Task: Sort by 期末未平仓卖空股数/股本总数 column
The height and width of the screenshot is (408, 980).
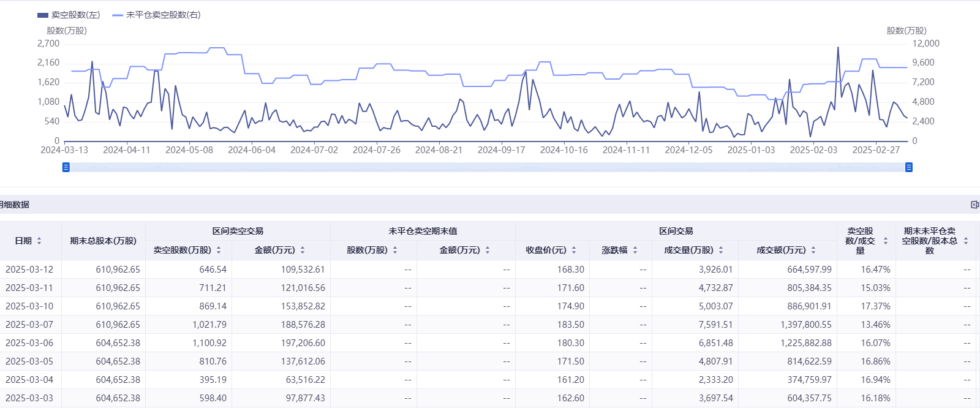Action: 966,241
